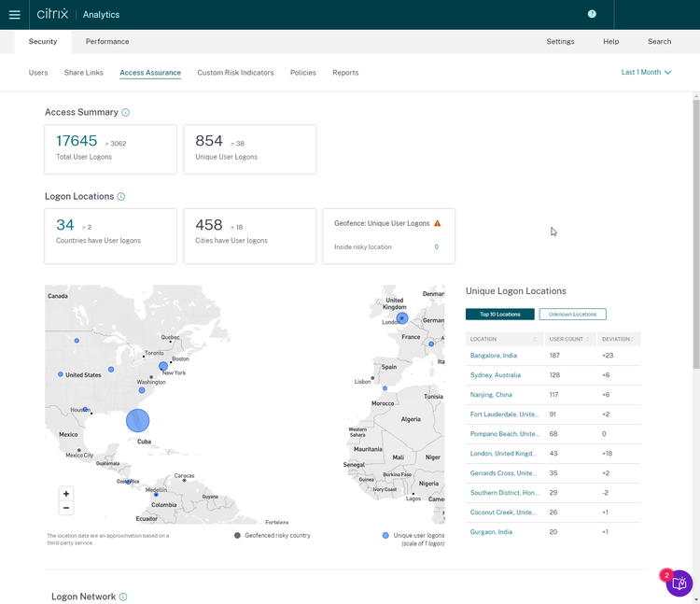
Task: Sort by the LOCATION column header
Action: [504, 339]
